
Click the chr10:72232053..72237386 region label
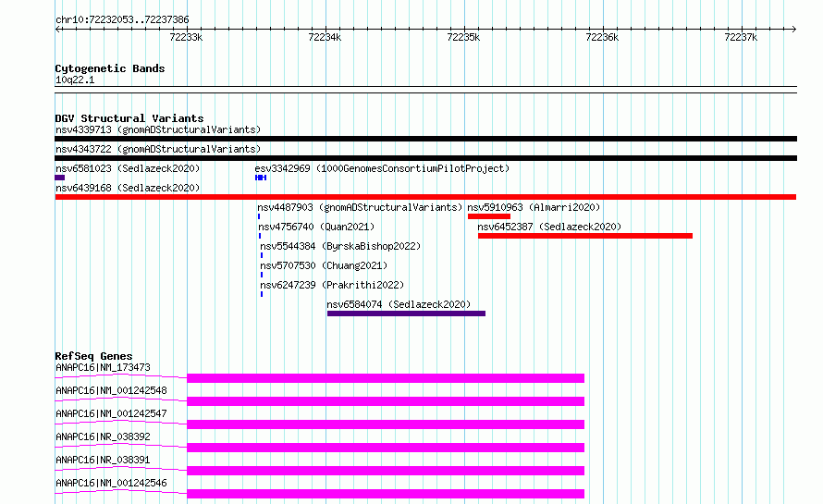[x=122, y=20]
